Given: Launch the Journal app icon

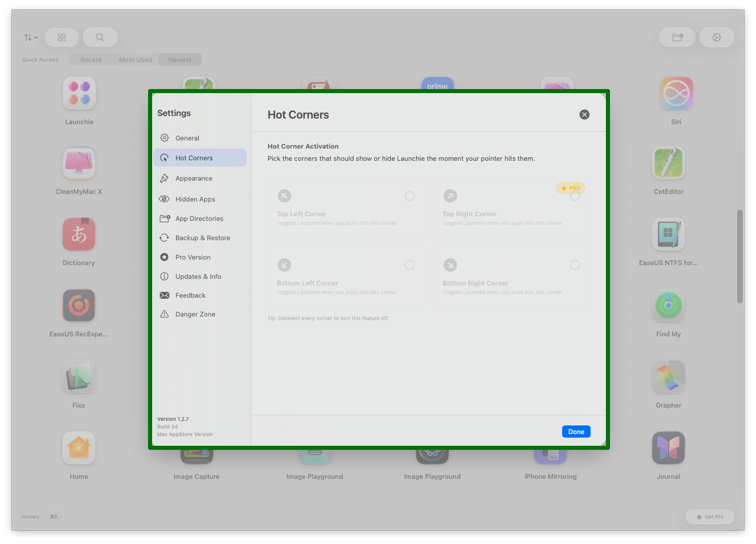Looking at the screenshot, I should pyautogui.click(x=668, y=448).
